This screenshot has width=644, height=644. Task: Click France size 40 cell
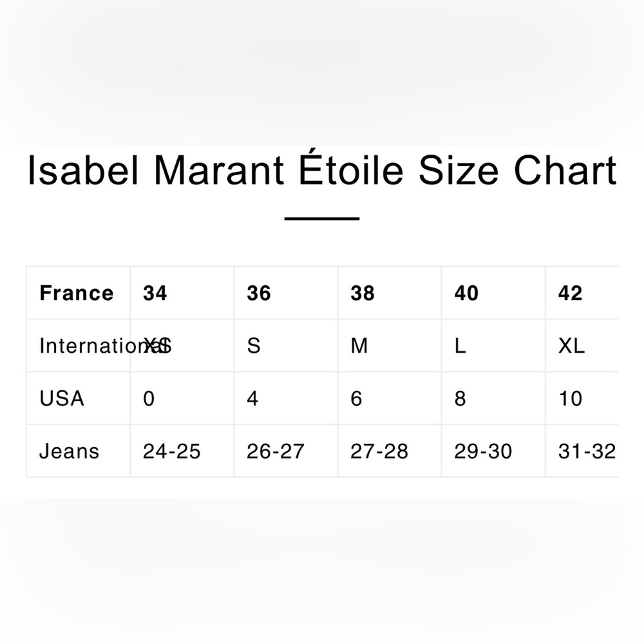[466, 294]
